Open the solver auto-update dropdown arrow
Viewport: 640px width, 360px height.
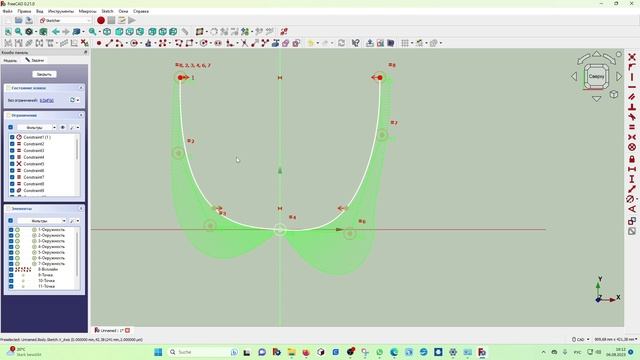(x=78, y=100)
